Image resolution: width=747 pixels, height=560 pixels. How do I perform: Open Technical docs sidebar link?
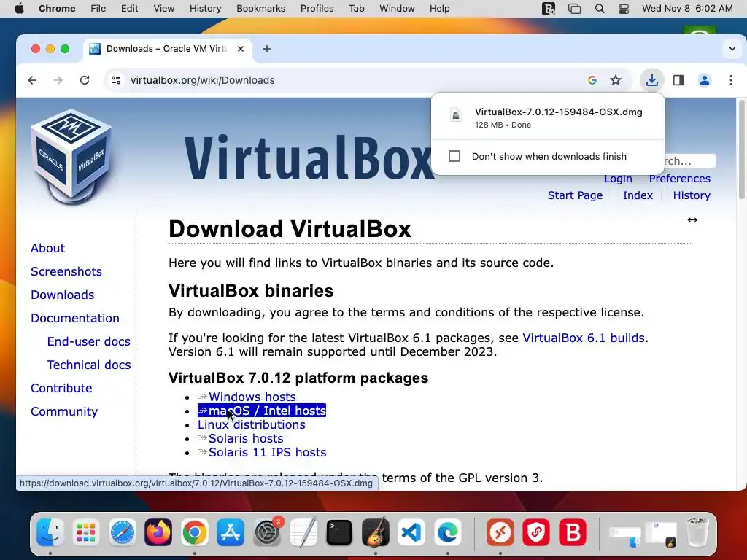point(88,365)
